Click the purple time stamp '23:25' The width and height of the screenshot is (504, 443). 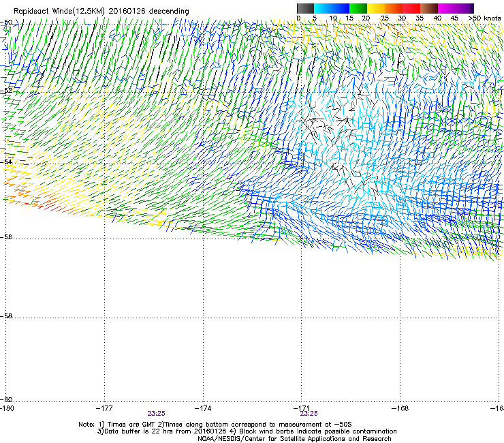[x=156, y=414]
